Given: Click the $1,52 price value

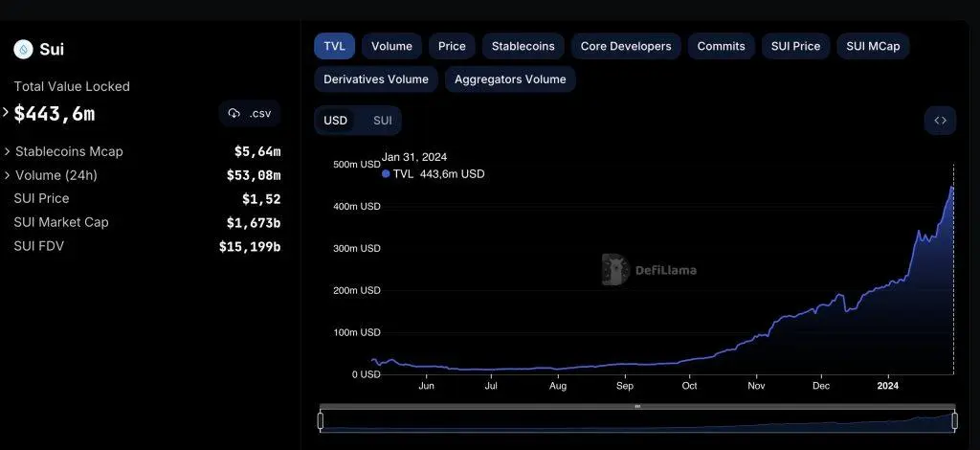Looking at the screenshot, I should pos(261,199).
